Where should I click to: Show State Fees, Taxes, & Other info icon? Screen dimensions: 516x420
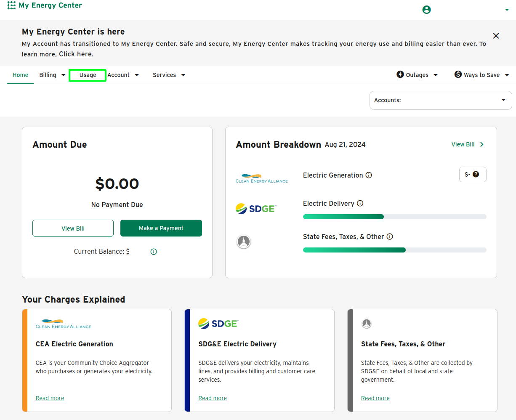390,237
